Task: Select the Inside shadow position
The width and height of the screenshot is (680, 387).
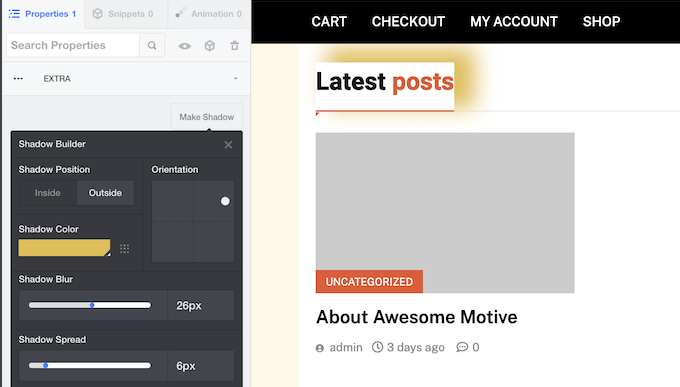Action: tap(48, 193)
